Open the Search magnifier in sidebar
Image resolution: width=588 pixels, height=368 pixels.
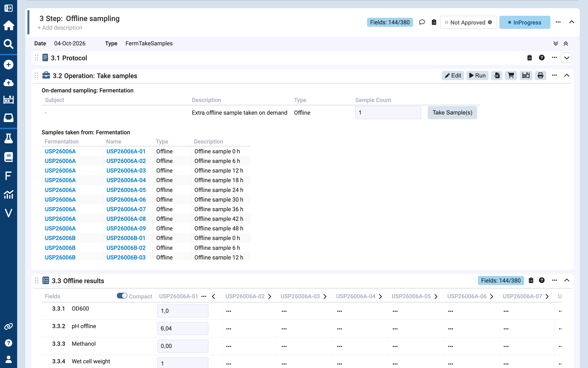click(x=9, y=44)
